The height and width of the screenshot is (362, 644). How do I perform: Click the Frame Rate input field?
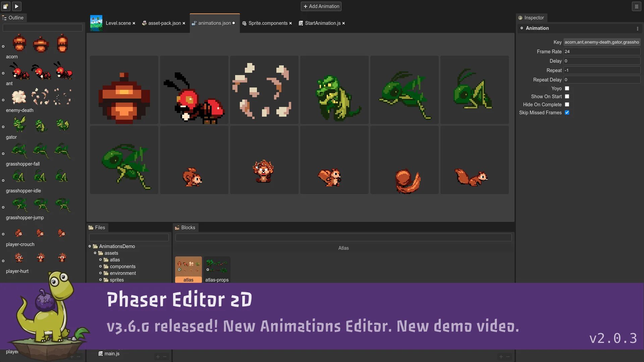(601, 52)
